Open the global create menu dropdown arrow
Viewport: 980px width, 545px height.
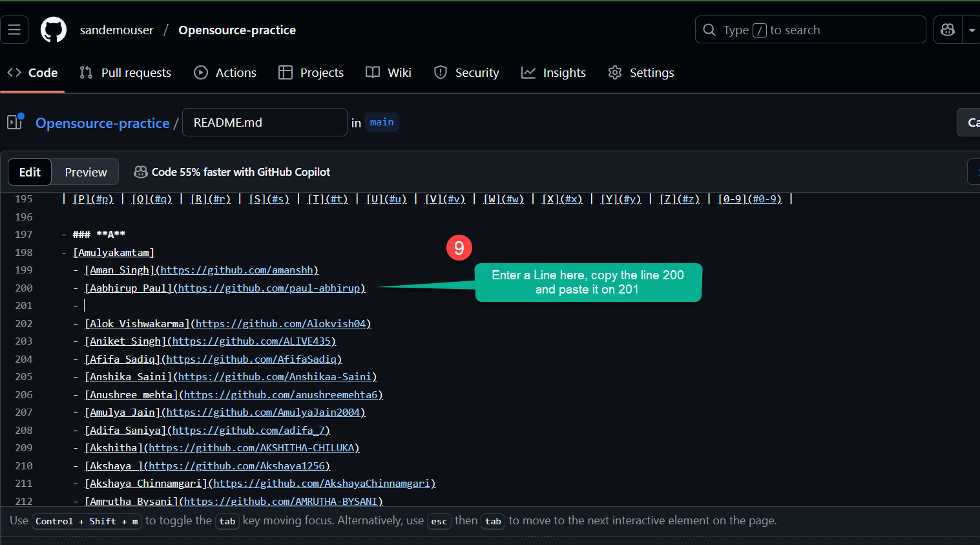click(972, 29)
